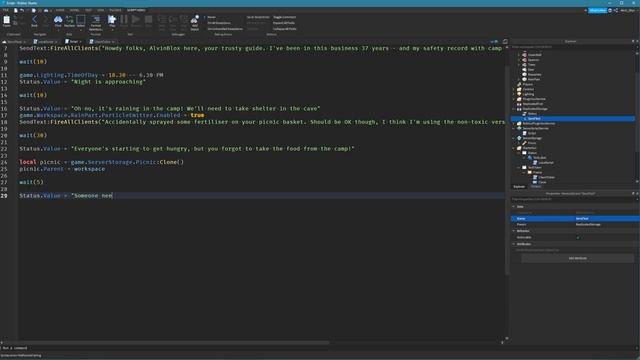This screenshot has height=360, width=640.
Task: Click the Select tool in the Edit group
Action: pyautogui.click(x=81, y=20)
